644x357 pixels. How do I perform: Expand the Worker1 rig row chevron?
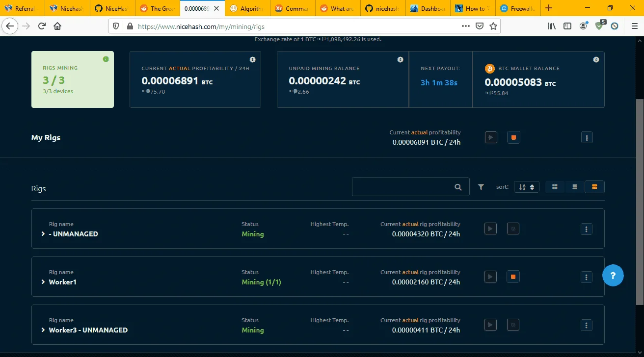point(43,282)
